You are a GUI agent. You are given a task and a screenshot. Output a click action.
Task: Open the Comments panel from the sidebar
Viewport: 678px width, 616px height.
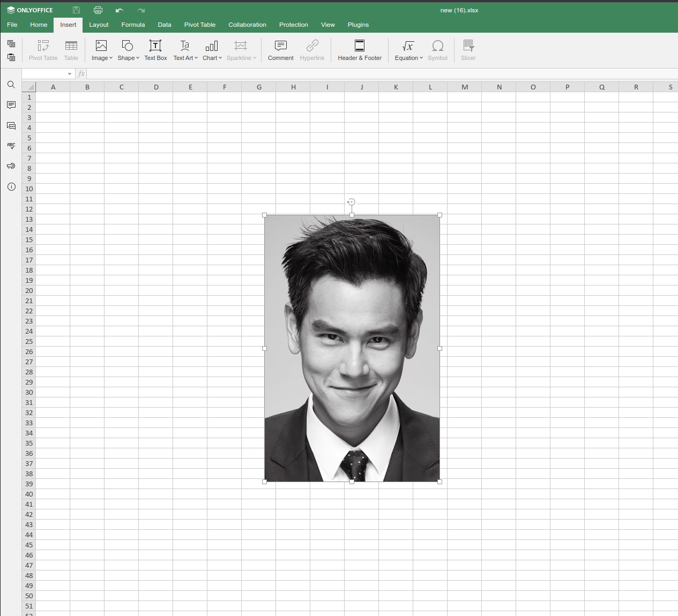[x=11, y=105]
